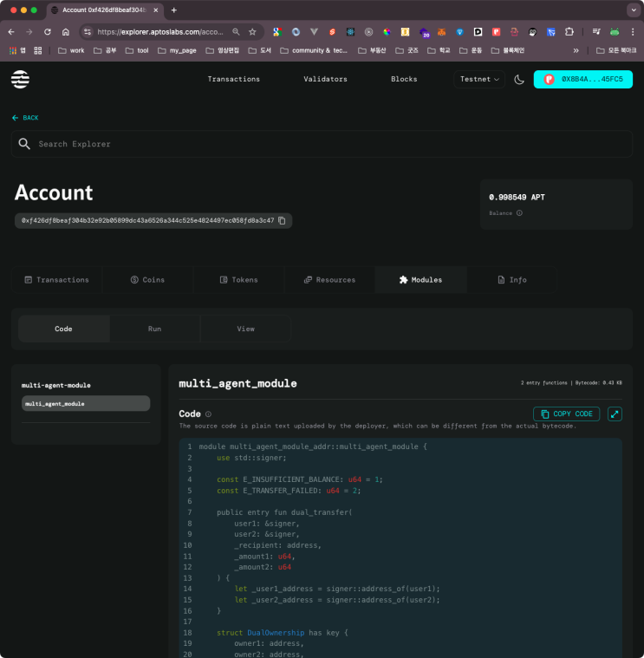Click the red P extension icon
Screen dimensions: 644x658
point(497,32)
